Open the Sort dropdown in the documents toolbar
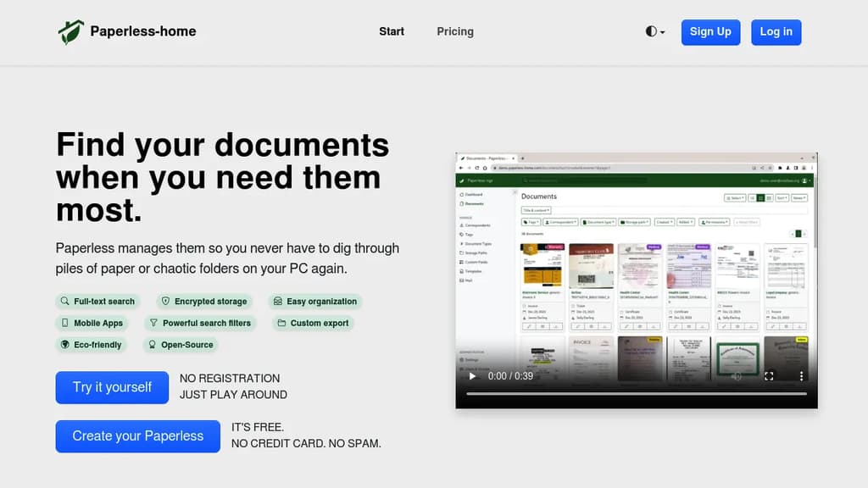 tap(782, 197)
